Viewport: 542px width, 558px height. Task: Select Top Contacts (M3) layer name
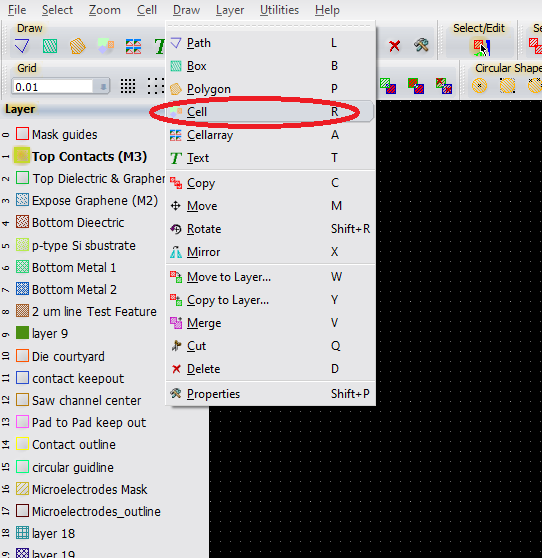click(x=89, y=157)
